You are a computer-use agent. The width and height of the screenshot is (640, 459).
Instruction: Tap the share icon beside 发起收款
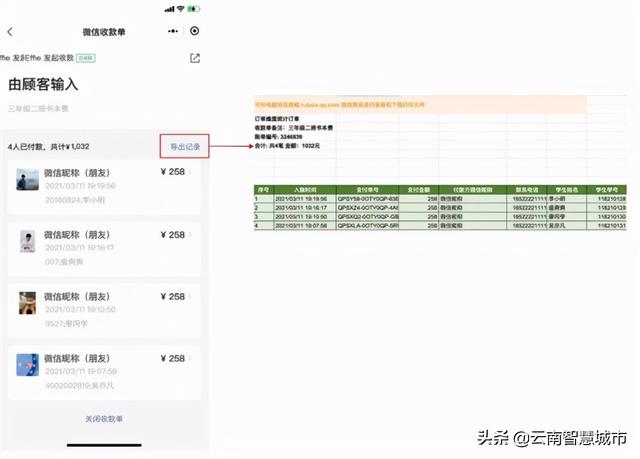pyautogui.click(x=195, y=58)
